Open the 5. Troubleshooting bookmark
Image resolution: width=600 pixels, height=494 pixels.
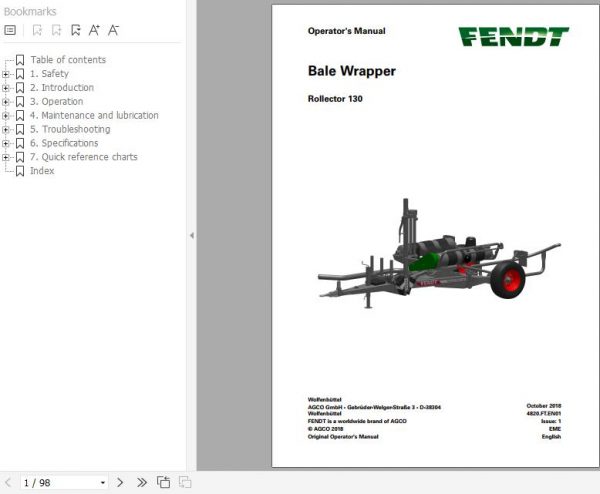[70, 129]
